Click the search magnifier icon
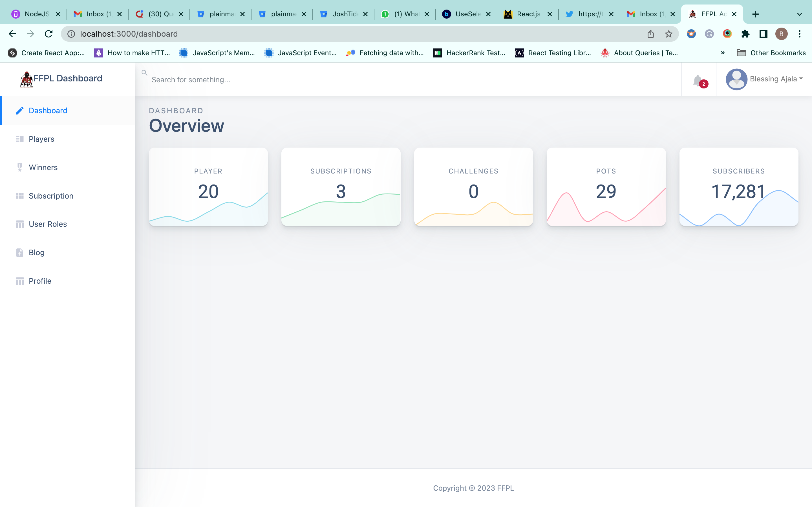Image resolution: width=812 pixels, height=507 pixels. pos(144,72)
